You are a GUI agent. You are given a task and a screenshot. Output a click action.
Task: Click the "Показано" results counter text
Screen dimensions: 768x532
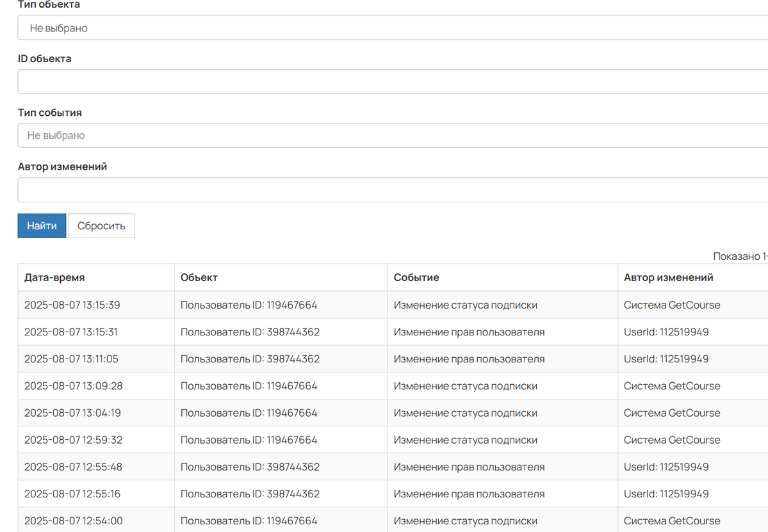740,256
